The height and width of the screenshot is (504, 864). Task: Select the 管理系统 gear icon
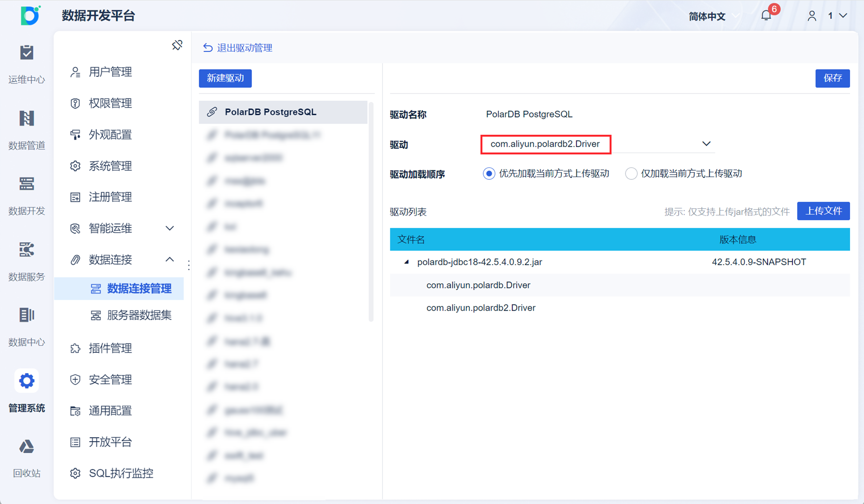tap(26, 381)
